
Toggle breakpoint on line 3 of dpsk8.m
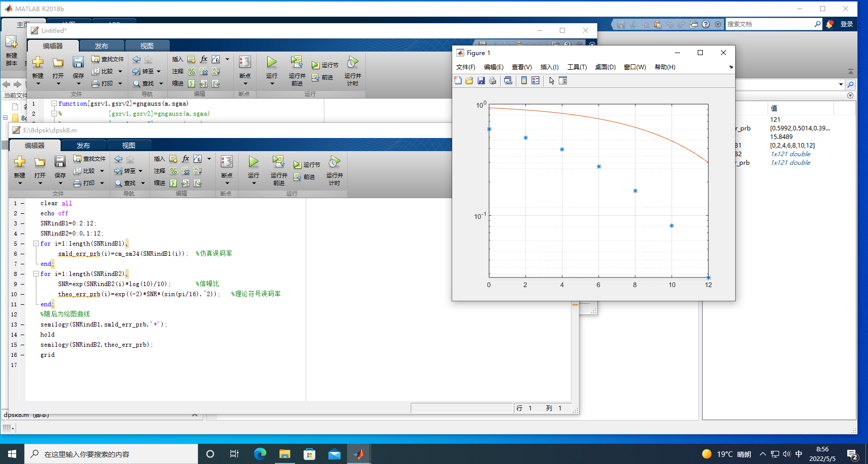[x=22, y=223]
